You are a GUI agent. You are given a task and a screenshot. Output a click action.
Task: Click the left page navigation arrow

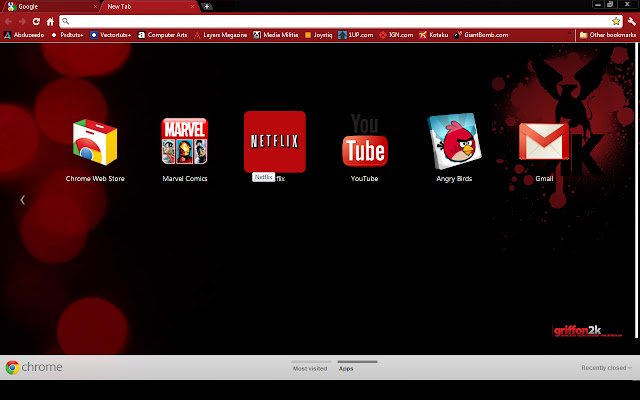(x=22, y=200)
